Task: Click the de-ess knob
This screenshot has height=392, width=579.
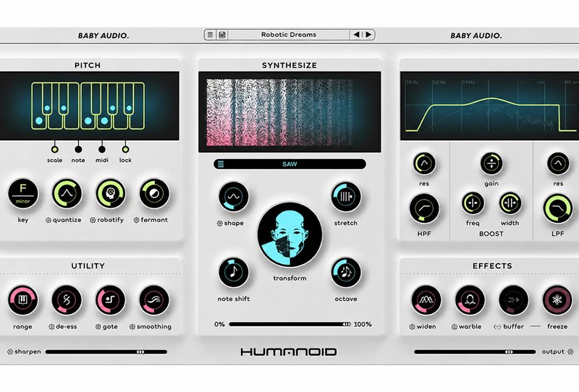Action: (67, 300)
